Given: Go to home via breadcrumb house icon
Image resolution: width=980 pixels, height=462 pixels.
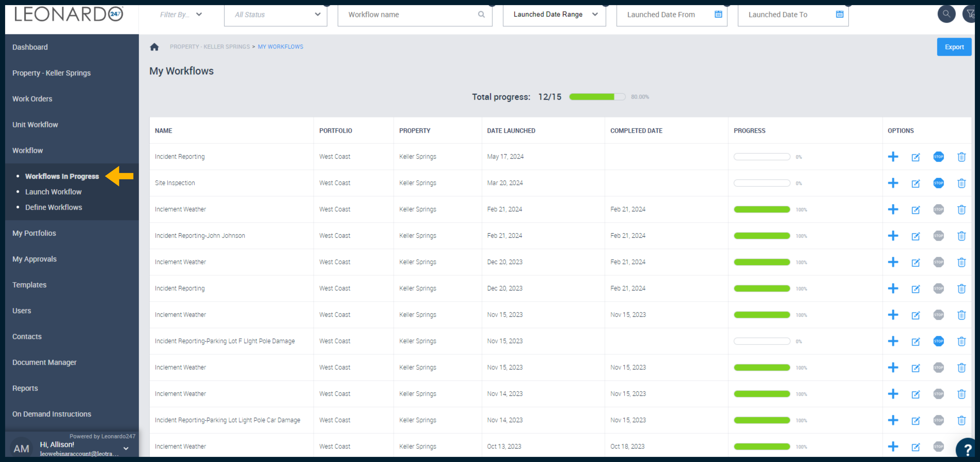Looking at the screenshot, I should pos(154,47).
